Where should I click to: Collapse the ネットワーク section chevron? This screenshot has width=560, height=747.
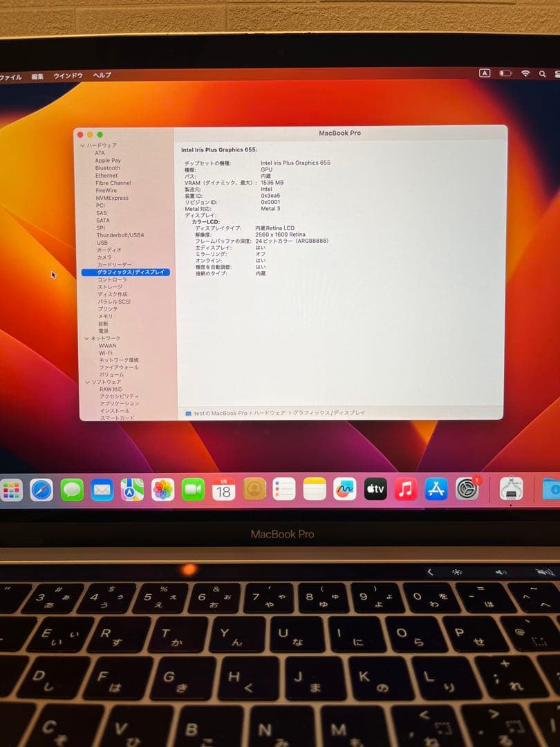pos(87,338)
